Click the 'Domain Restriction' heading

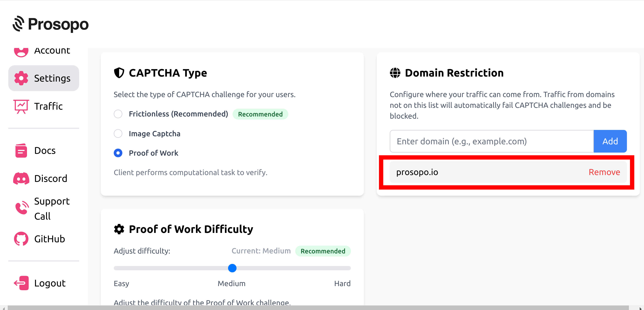(x=454, y=73)
